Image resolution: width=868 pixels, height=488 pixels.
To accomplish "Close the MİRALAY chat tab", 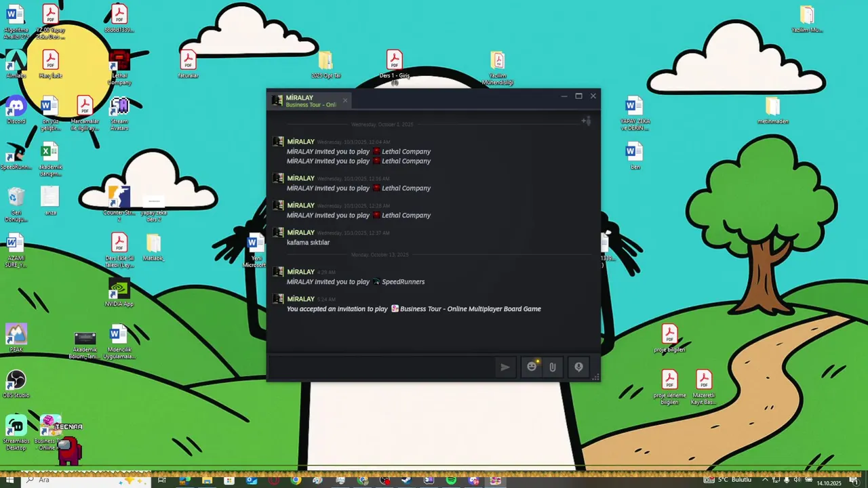I will 344,100.
